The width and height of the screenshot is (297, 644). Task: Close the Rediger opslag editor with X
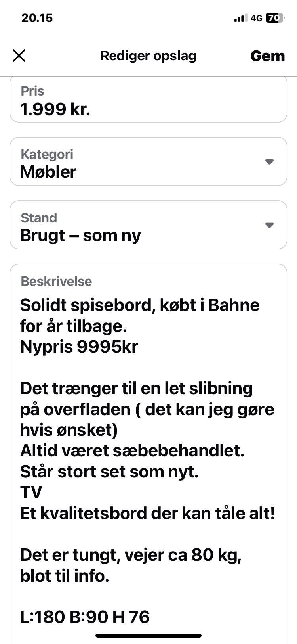(x=19, y=56)
